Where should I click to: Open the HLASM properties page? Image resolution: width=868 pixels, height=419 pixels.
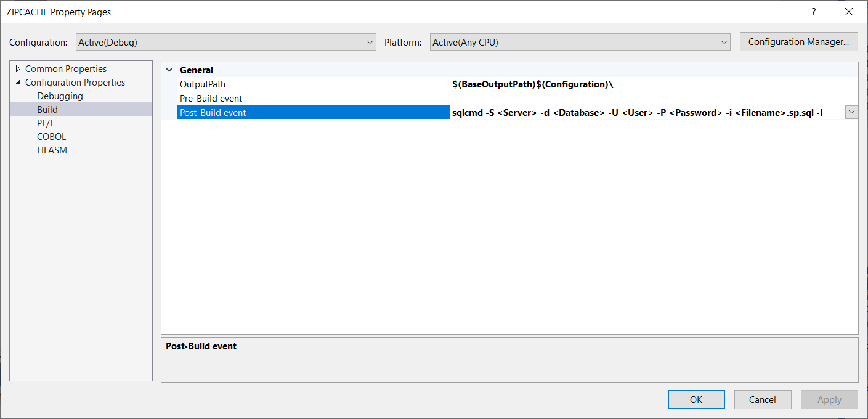(x=52, y=150)
